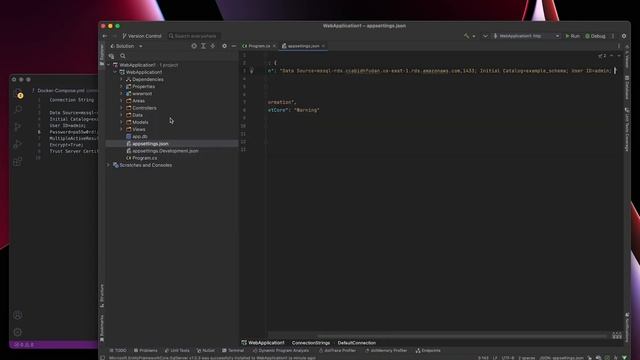This screenshot has width=640, height=360.
Task: Open the Version Control menu
Action: (x=142, y=36)
